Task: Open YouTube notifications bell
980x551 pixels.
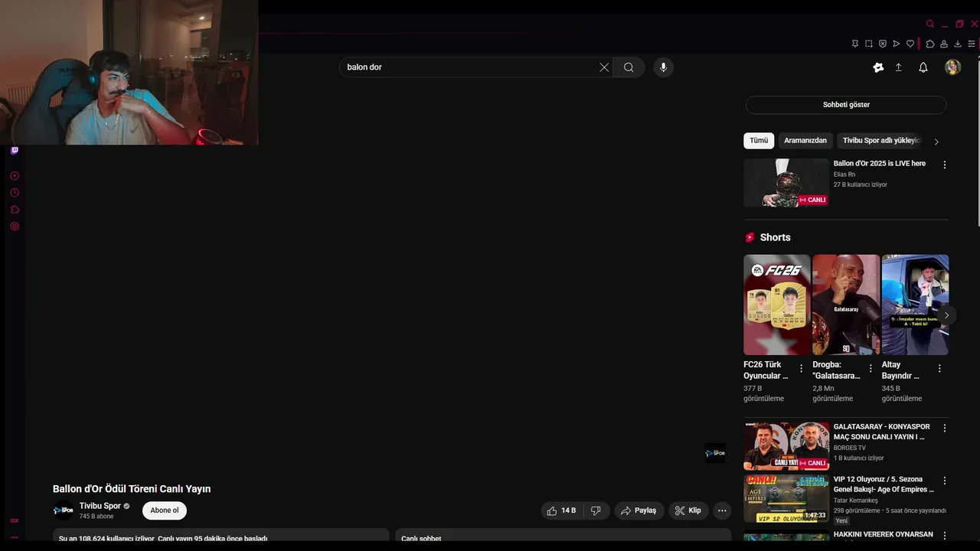Action: click(923, 67)
